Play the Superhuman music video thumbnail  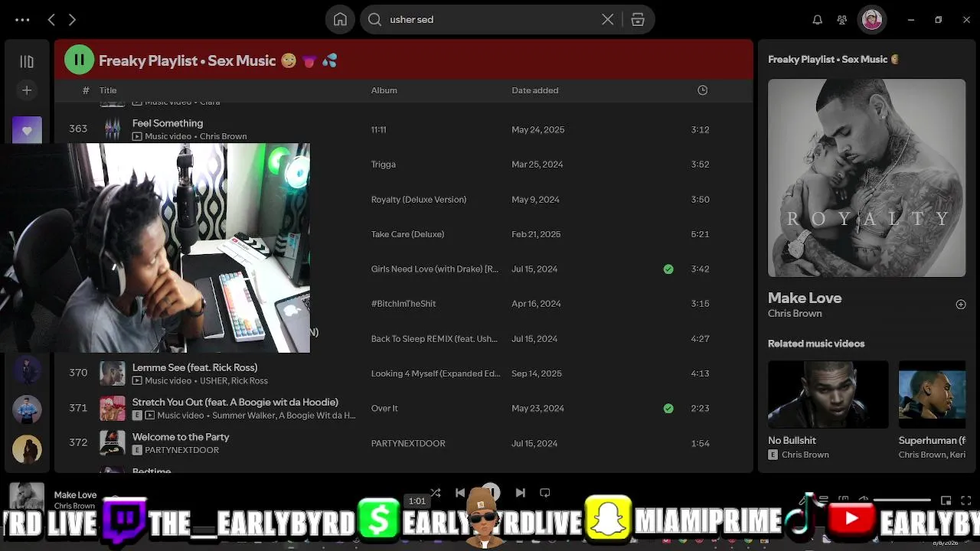932,394
